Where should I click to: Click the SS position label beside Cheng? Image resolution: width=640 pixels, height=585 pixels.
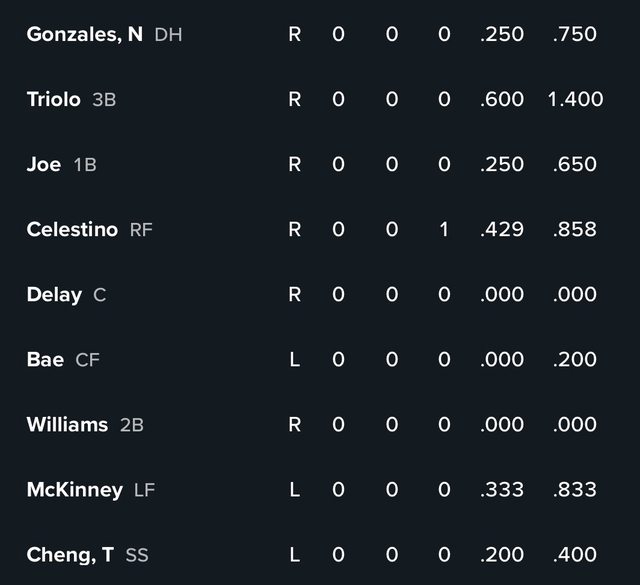[137, 555]
